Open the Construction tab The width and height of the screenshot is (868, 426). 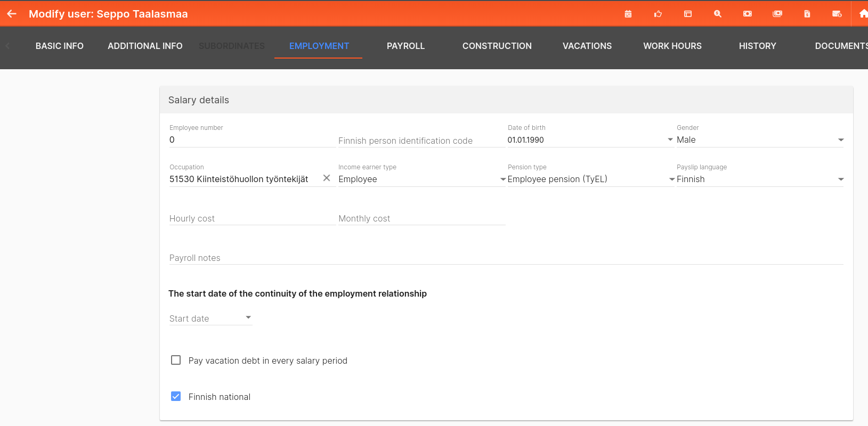497,46
